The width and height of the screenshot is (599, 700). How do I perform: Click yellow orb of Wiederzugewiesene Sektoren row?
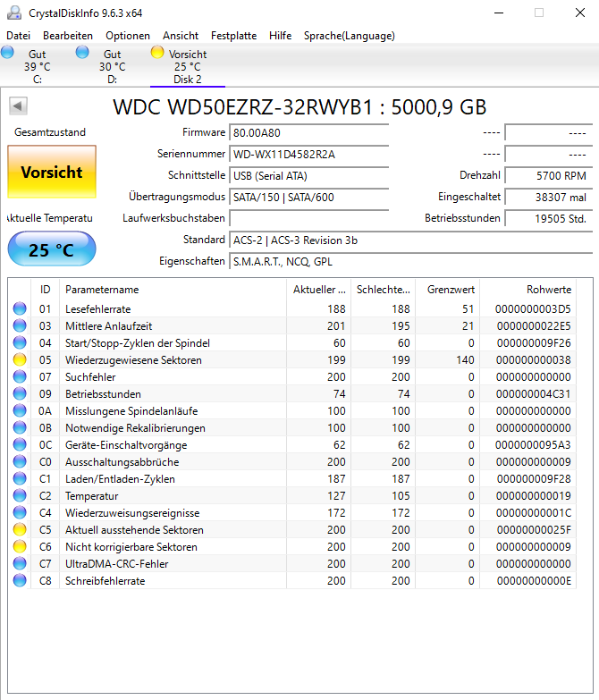click(20, 359)
